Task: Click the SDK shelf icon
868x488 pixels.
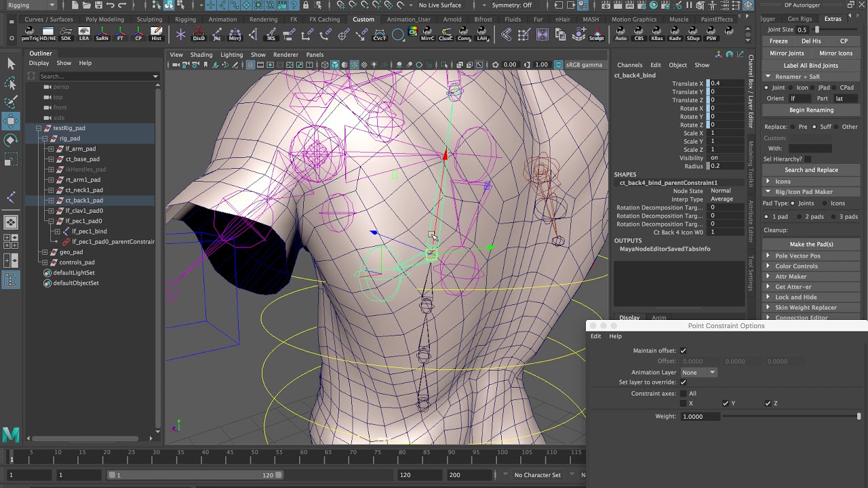Action: [x=66, y=34]
